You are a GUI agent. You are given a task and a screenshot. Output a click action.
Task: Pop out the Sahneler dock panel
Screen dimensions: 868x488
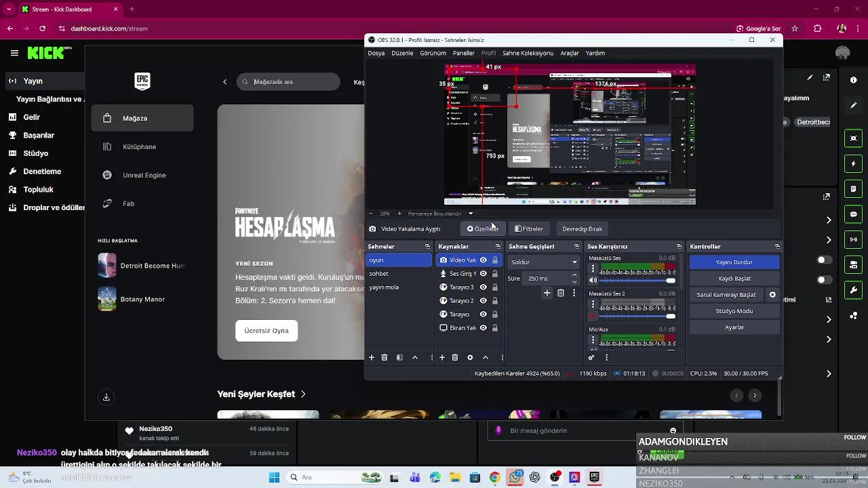pyautogui.click(x=427, y=247)
